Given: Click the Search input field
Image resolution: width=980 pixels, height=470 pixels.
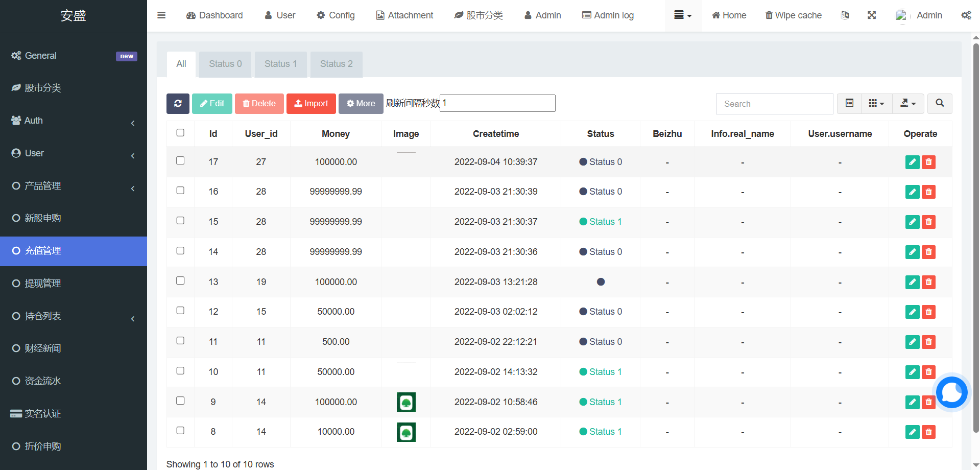Looking at the screenshot, I should (774, 104).
